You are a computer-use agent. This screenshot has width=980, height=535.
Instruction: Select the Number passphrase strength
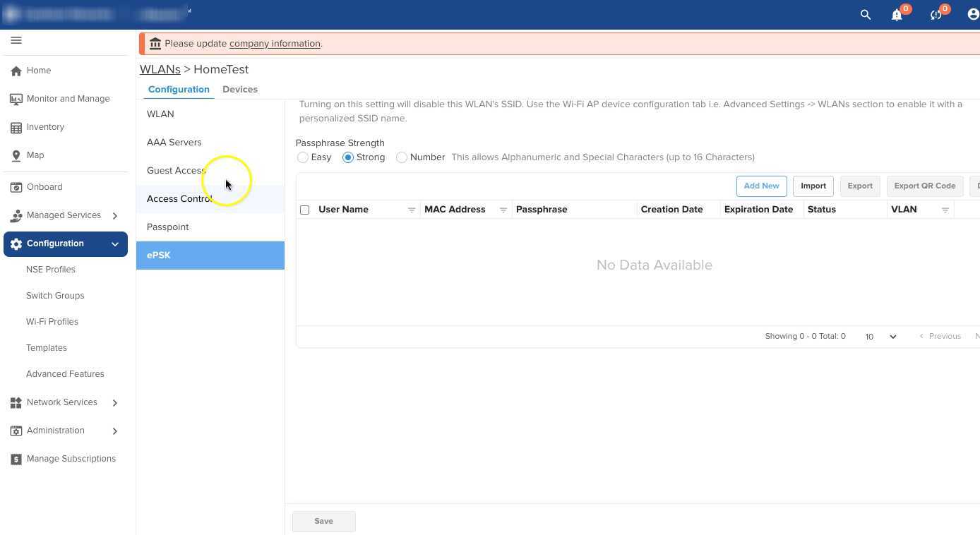tap(402, 157)
